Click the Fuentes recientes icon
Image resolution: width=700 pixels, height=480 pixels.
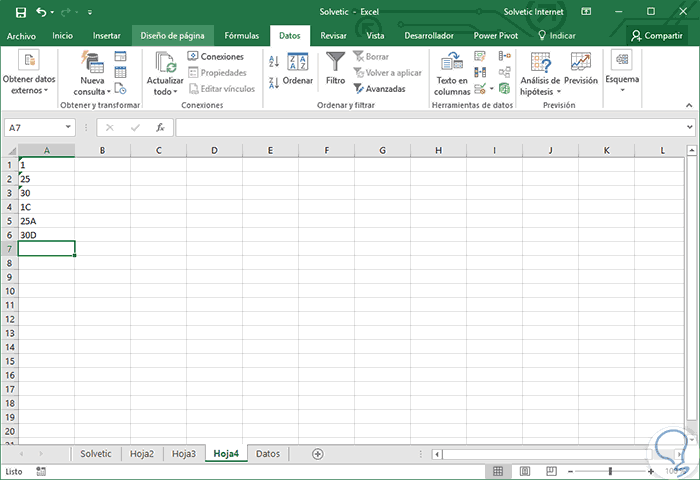coord(121,88)
